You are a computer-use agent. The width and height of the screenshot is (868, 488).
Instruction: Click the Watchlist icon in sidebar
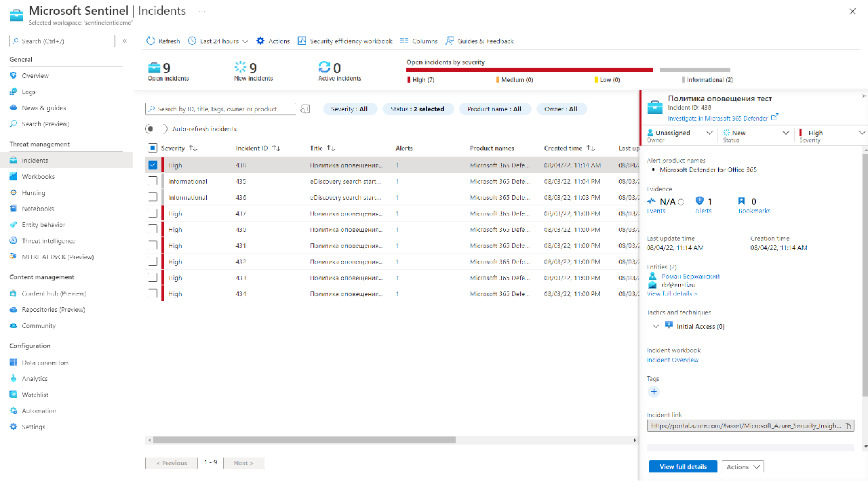(x=13, y=394)
